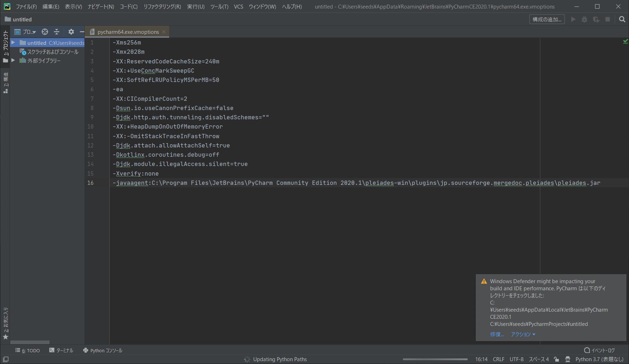The image size is (629, 364).
Task: Toggle the 2: お気に入り side tool window
Action: tap(5, 323)
